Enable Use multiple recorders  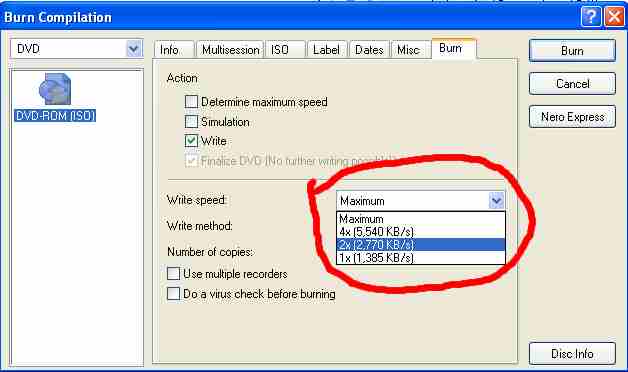tap(173, 273)
